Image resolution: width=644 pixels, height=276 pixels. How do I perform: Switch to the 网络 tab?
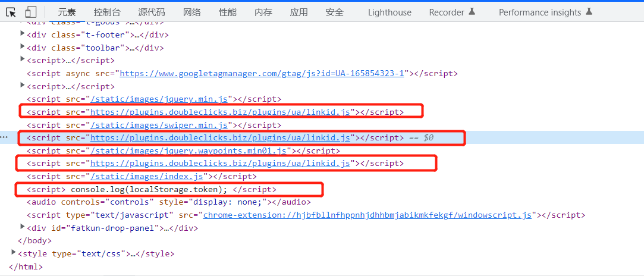[x=192, y=12]
